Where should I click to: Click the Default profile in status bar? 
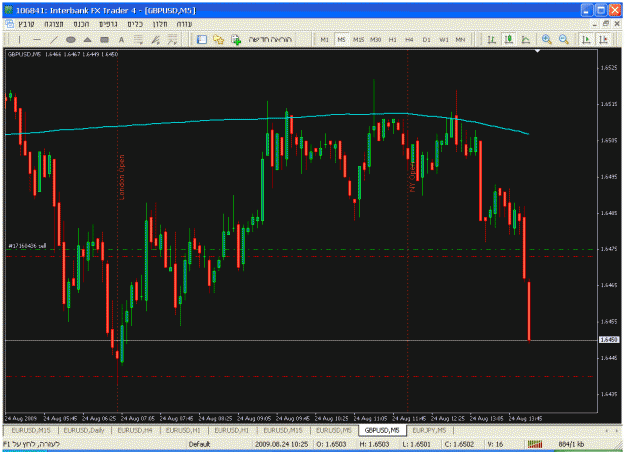[x=199, y=444]
